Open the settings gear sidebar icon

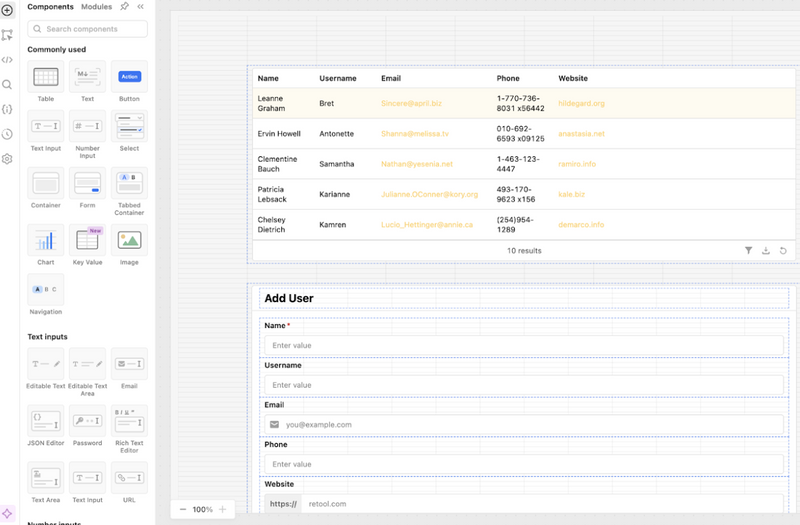tap(7, 159)
